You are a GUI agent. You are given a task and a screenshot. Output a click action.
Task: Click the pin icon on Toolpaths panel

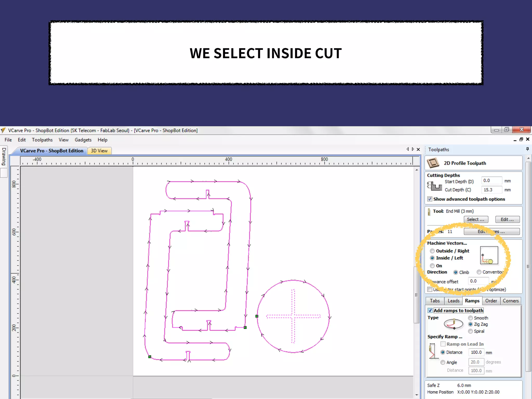point(527,149)
